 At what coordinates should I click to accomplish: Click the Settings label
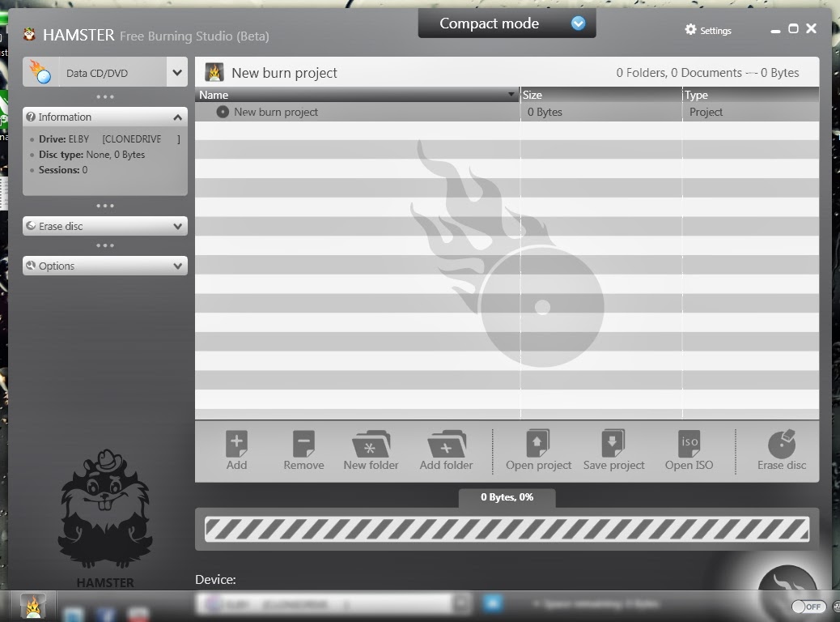coord(715,31)
